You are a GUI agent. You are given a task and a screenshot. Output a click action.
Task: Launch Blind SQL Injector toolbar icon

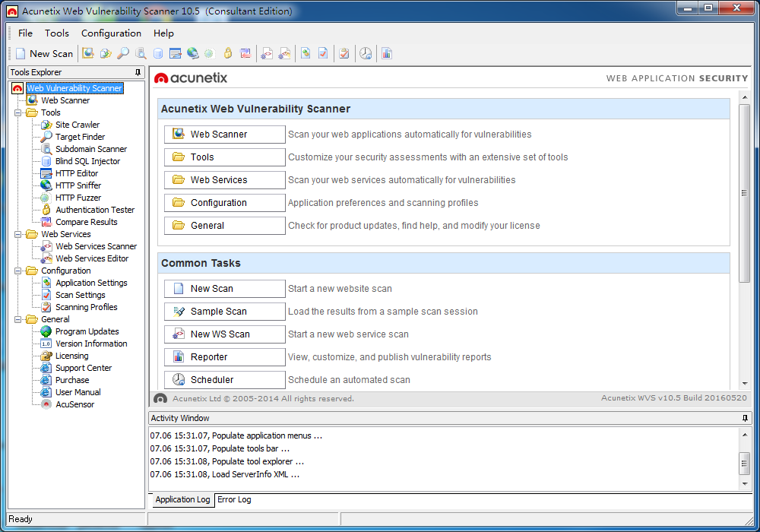[158, 53]
